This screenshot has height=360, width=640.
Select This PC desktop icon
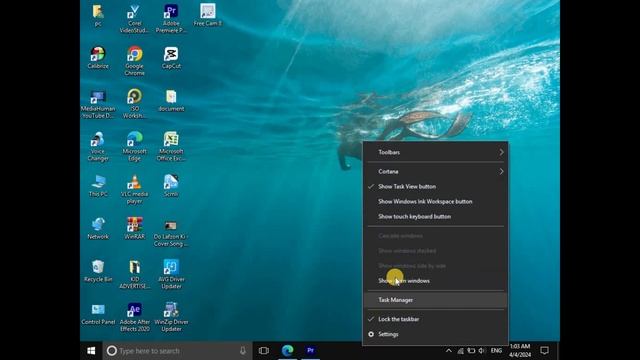98,186
